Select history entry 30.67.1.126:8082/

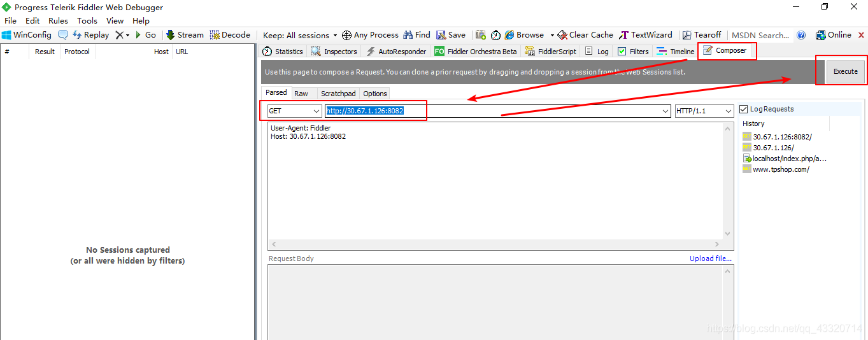[x=782, y=137]
